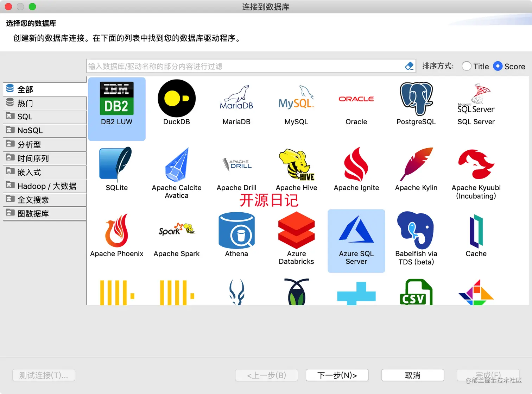
Task: Click the 下一步(N)> button
Action: [337, 375]
